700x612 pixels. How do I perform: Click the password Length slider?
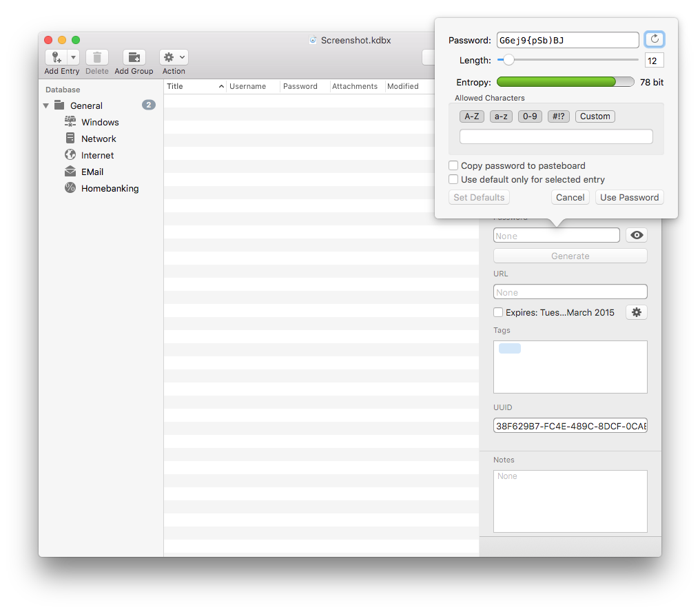(x=508, y=61)
